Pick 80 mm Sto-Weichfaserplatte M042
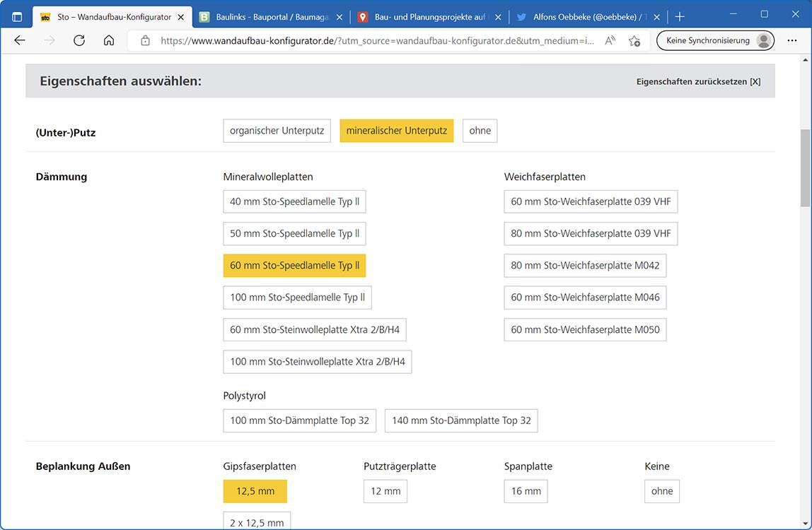This screenshot has height=530, width=812. 585,266
